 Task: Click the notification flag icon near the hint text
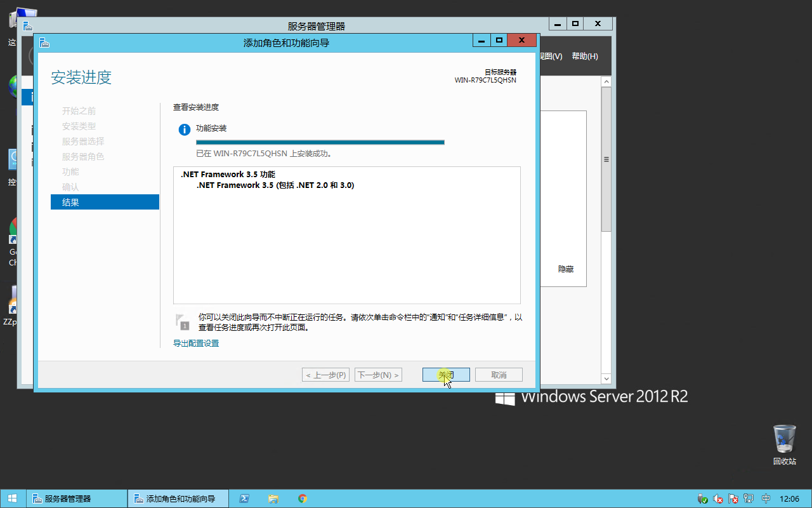tap(183, 322)
